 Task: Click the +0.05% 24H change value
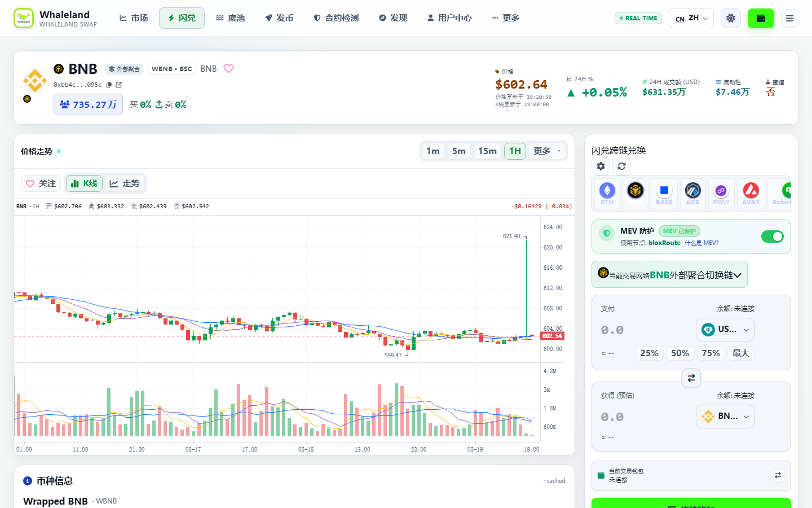click(x=597, y=93)
